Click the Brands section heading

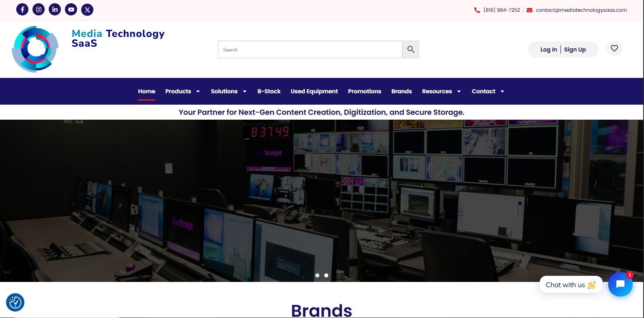click(x=322, y=310)
